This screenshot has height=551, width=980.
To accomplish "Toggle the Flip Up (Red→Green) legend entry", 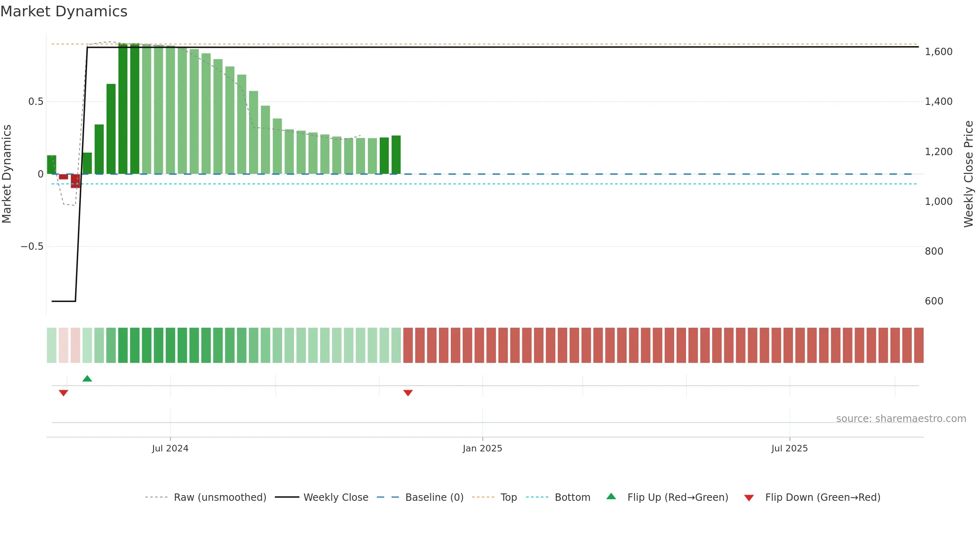I will tap(667, 497).
